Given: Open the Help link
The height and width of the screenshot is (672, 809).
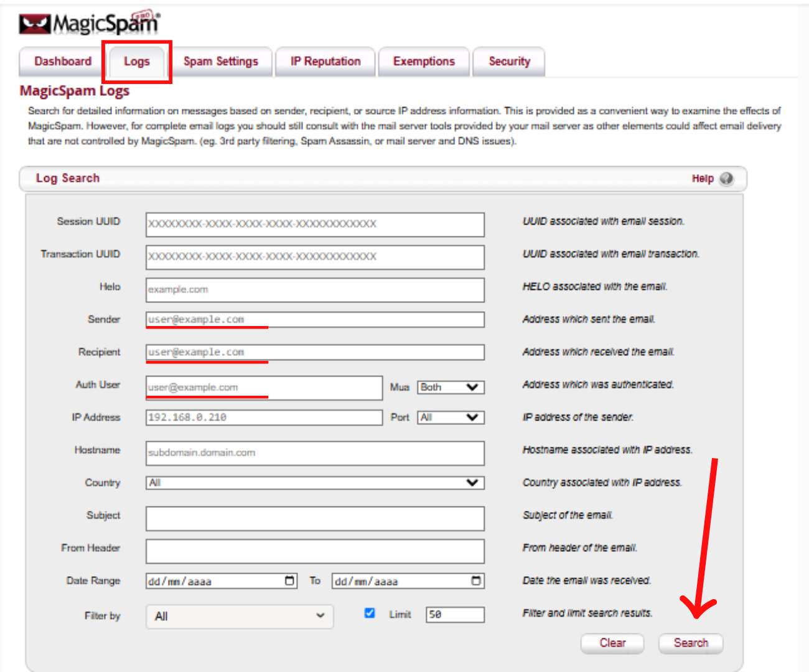Looking at the screenshot, I should coord(703,179).
